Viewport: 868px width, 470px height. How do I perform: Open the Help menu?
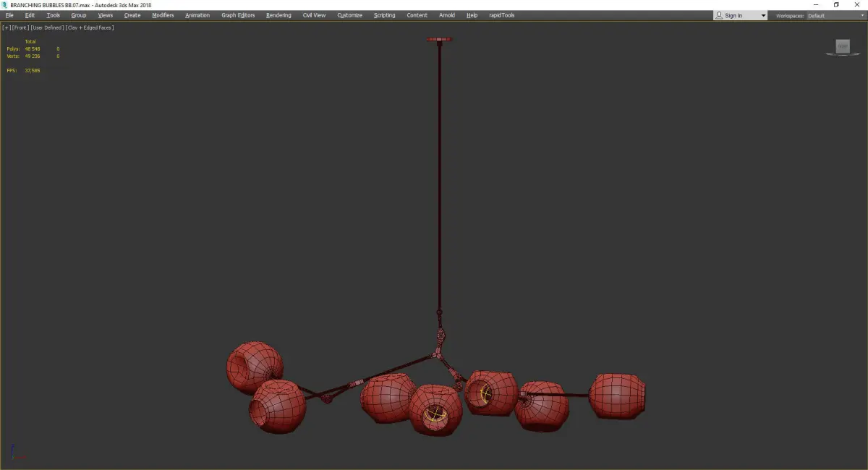(472, 15)
